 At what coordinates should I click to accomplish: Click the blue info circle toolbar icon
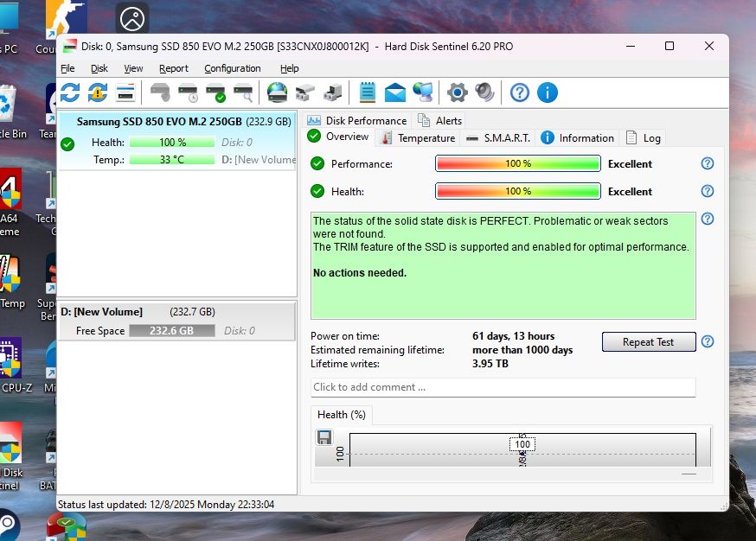tap(548, 92)
